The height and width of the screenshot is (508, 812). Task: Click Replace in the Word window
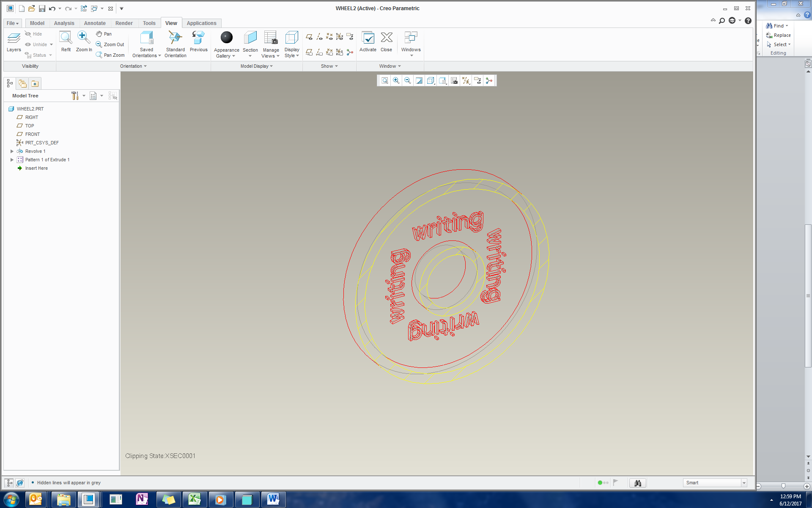pos(778,35)
